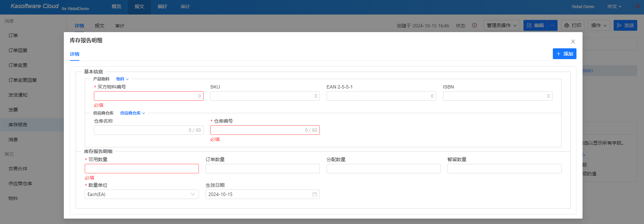Click the 买方物料编号 input field
The image size is (644, 224).
coord(145,96)
